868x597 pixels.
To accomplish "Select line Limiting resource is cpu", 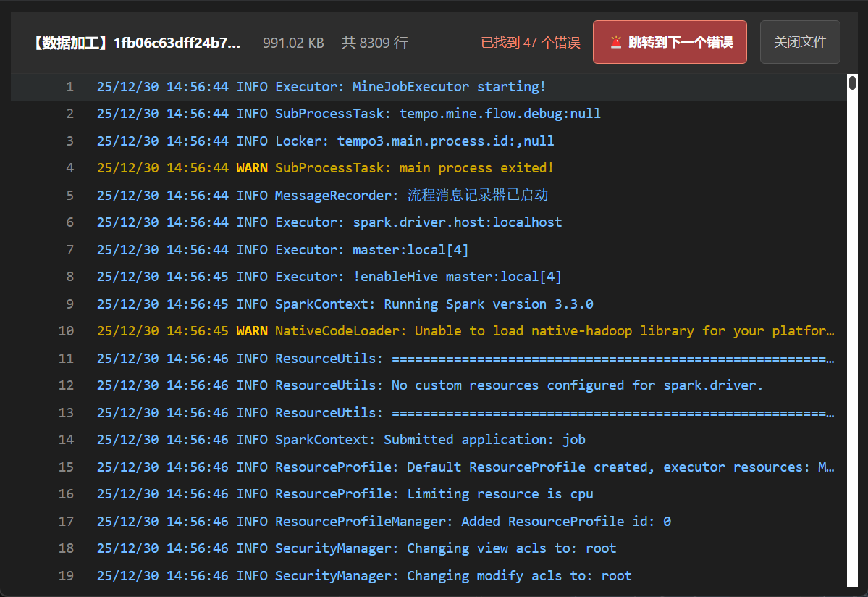I will (x=429, y=494).
